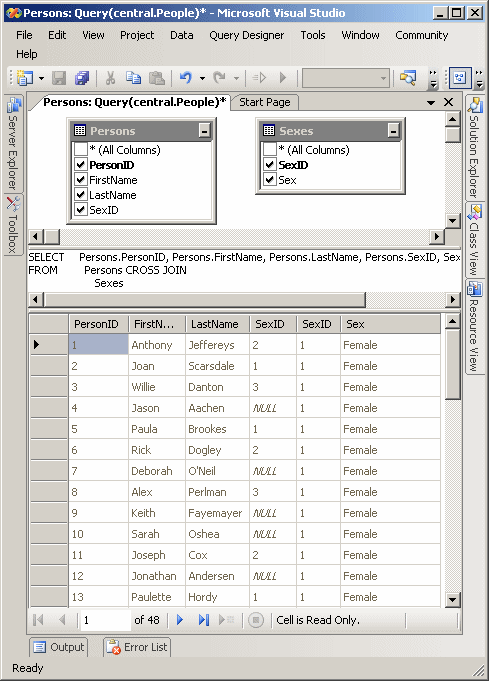Image resolution: width=489 pixels, height=681 pixels.
Task: Click the Redo arrow icon
Action: 219,78
